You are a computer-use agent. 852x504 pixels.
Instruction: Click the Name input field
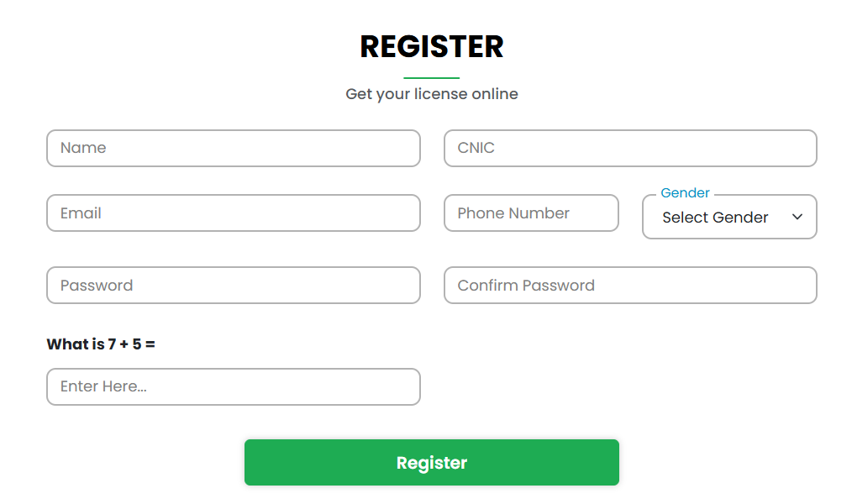pyautogui.click(x=233, y=148)
